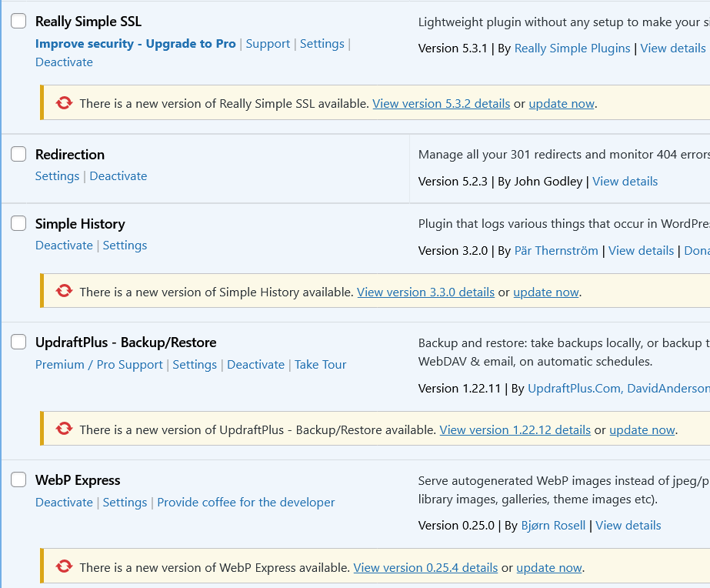This screenshot has width=710, height=588.
Task: Visit UpdraftPlus.Com, DavidAnderson author link
Action: pos(618,388)
